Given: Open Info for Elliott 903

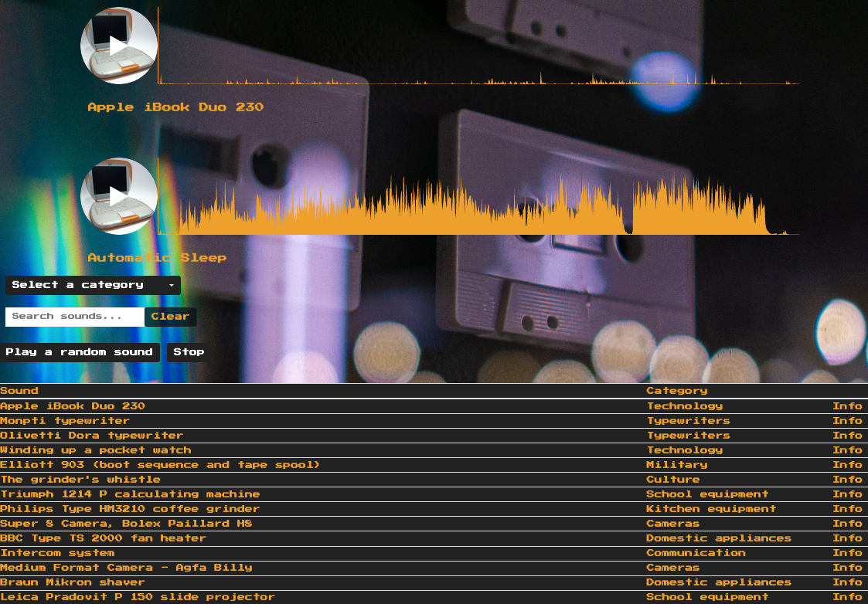Looking at the screenshot, I should [847, 465].
